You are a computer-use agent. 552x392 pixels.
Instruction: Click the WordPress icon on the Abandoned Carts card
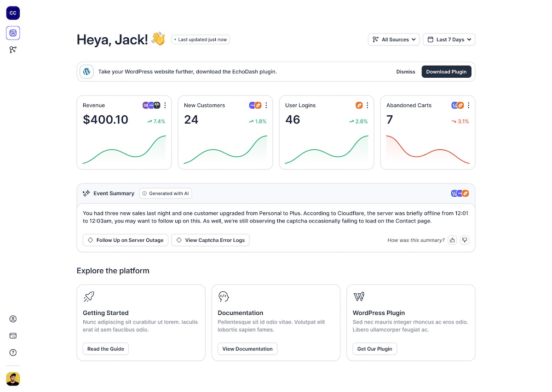pyautogui.click(x=454, y=105)
